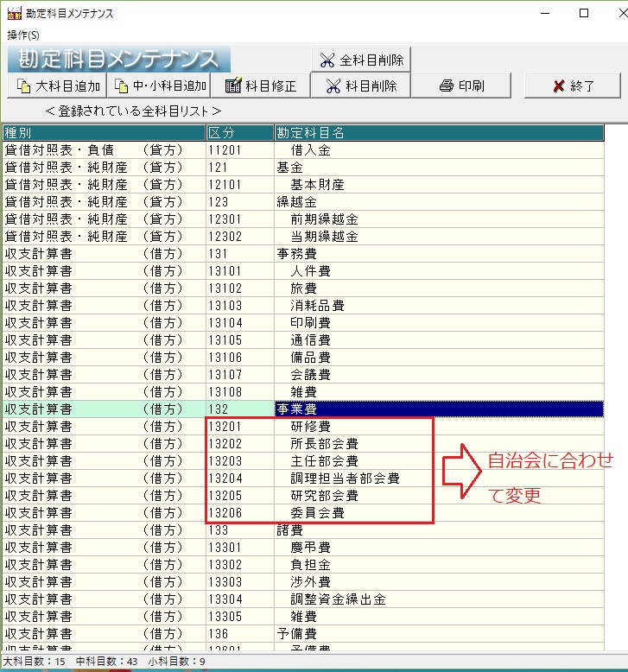The image size is (628, 672).
Task: Click the 勘定科目名 column header
Action: point(438,133)
